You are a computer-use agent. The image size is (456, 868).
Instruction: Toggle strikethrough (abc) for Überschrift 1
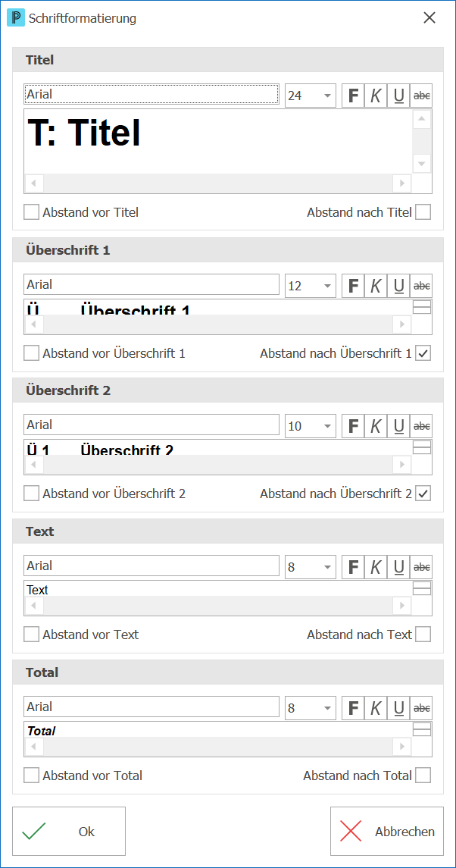pyautogui.click(x=421, y=287)
